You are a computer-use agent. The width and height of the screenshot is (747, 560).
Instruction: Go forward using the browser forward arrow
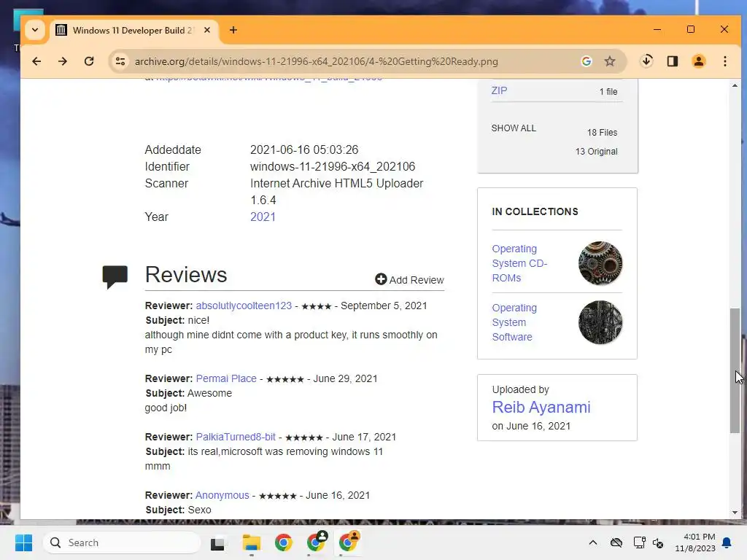(63, 61)
